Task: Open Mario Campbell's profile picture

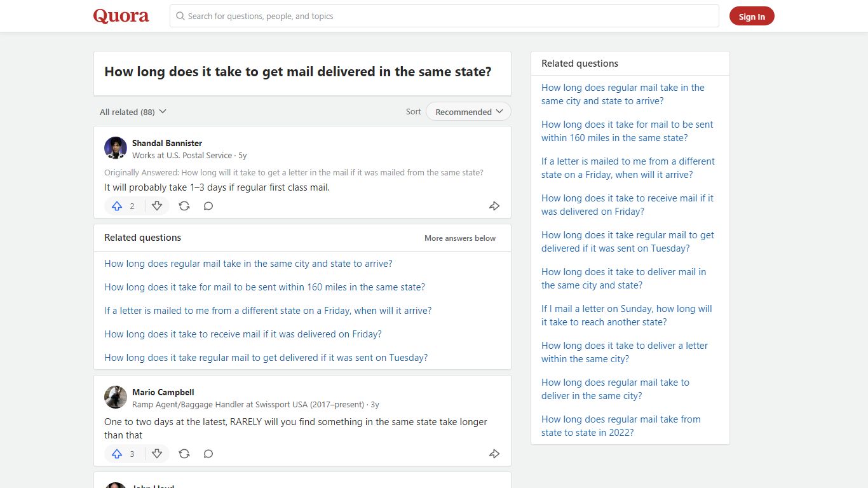Action: pos(116,397)
